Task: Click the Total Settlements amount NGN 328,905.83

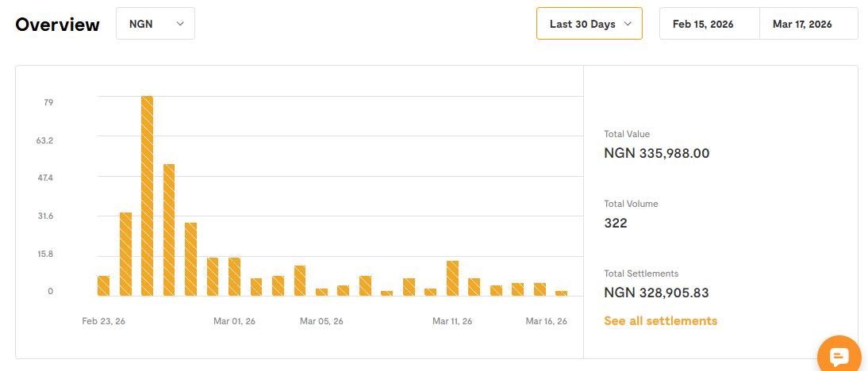Action: pos(656,293)
